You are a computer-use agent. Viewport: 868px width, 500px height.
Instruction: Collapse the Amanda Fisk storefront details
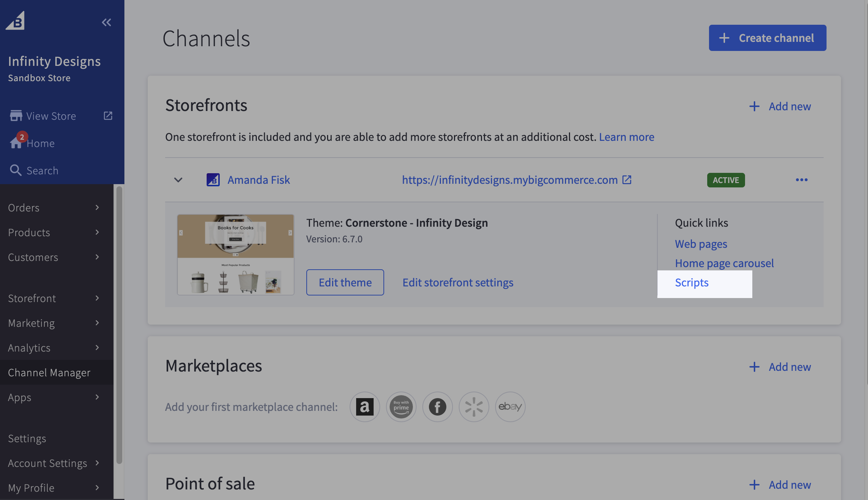(x=178, y=180)
